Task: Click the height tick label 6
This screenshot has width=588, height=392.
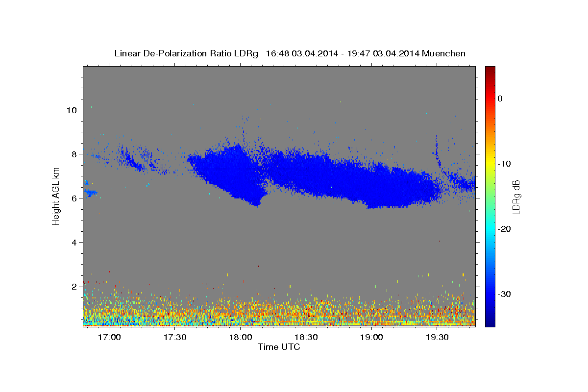Action: [x=74, y=198]
